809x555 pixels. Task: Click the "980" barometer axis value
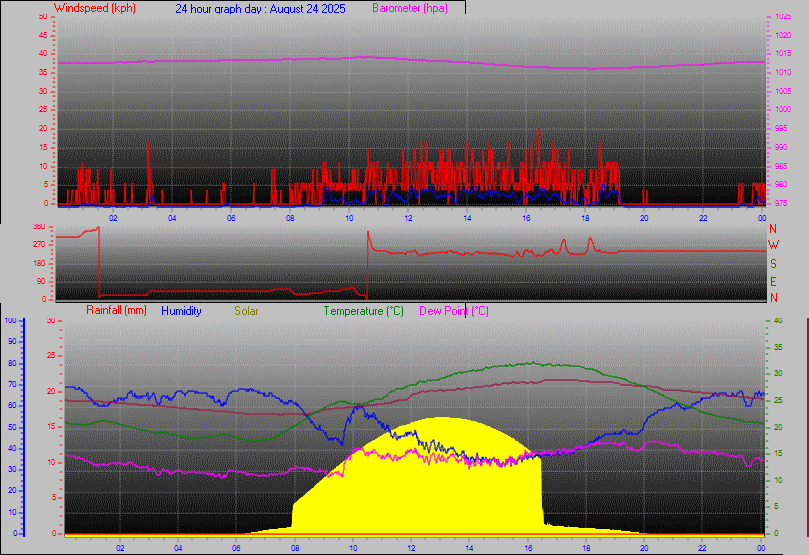pos(781,184)
